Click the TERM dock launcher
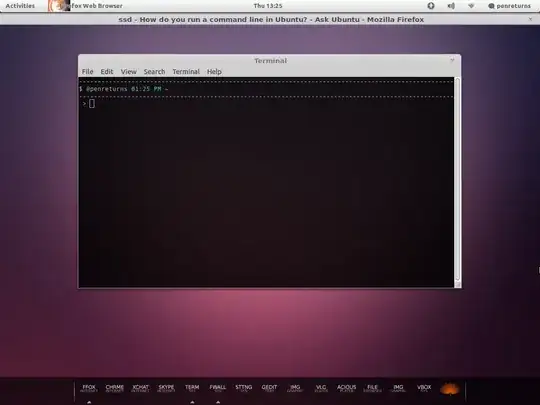This screenshot has height=405, width=540. tap(192, 388)
